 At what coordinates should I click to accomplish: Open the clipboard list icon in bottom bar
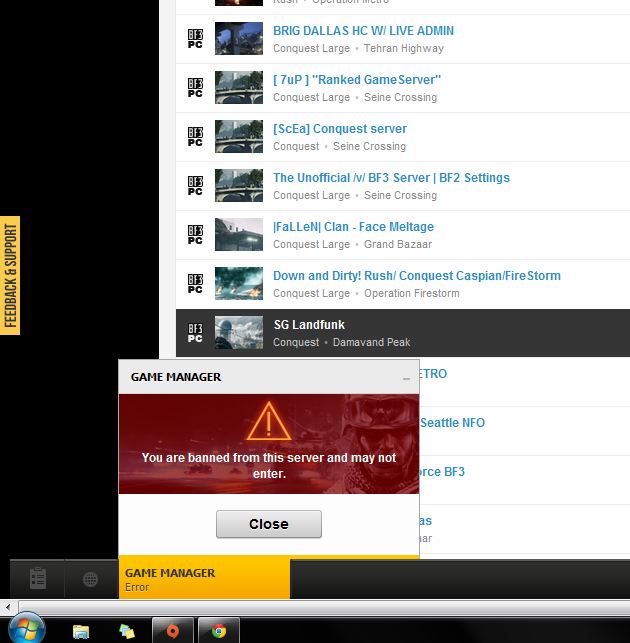(38, 578)
